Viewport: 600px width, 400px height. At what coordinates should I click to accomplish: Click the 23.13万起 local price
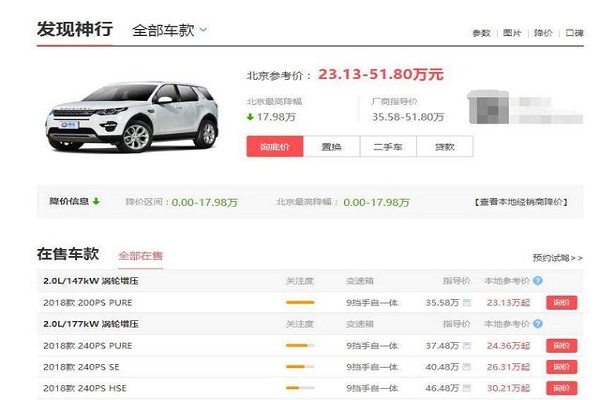pos(508,303)
